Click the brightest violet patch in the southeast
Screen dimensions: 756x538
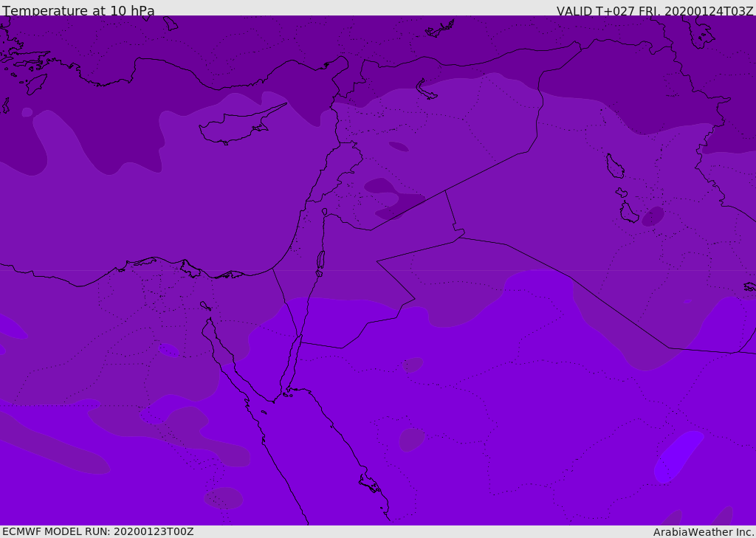click(x=677, y=455)
